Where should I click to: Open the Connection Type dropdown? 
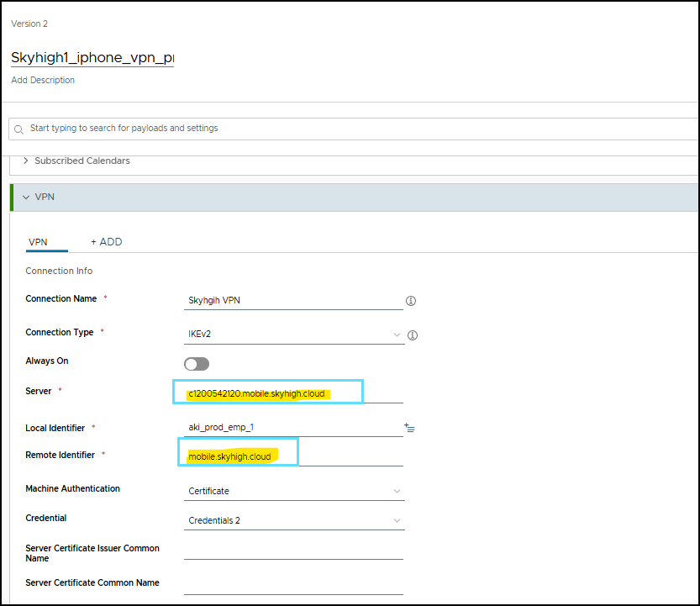294,335
